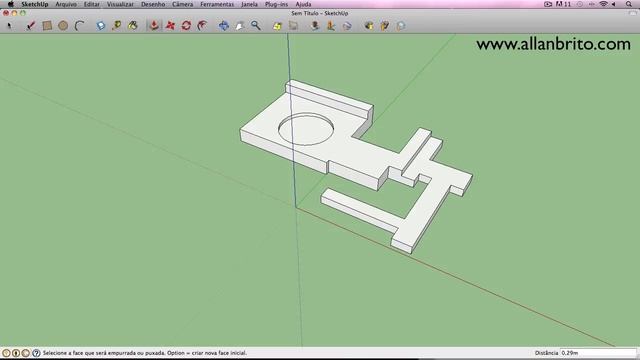
Task: Open the Apple menu
Action: (11, 4)
